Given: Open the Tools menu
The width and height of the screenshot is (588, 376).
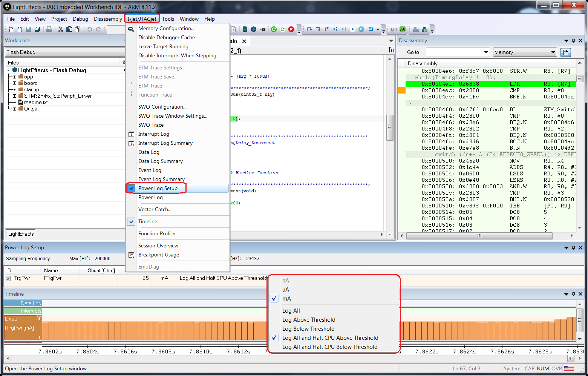Looking at the screenshot, I should point(168,19).
